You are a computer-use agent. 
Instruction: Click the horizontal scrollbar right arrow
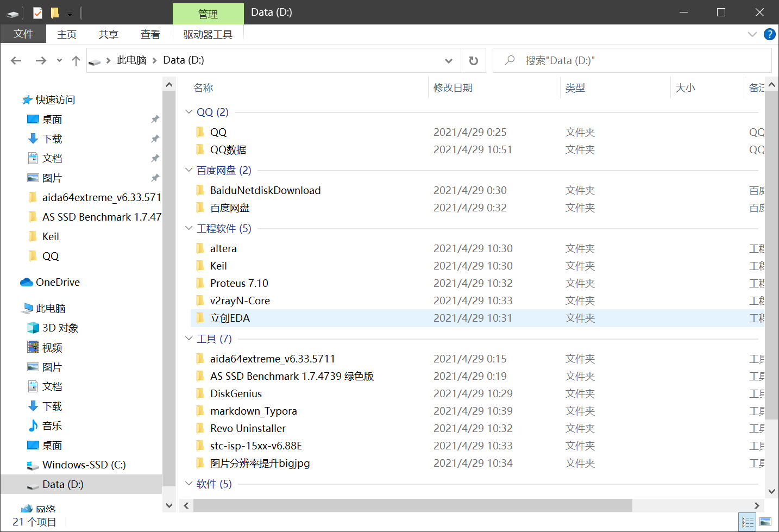(x=757, y=505)
